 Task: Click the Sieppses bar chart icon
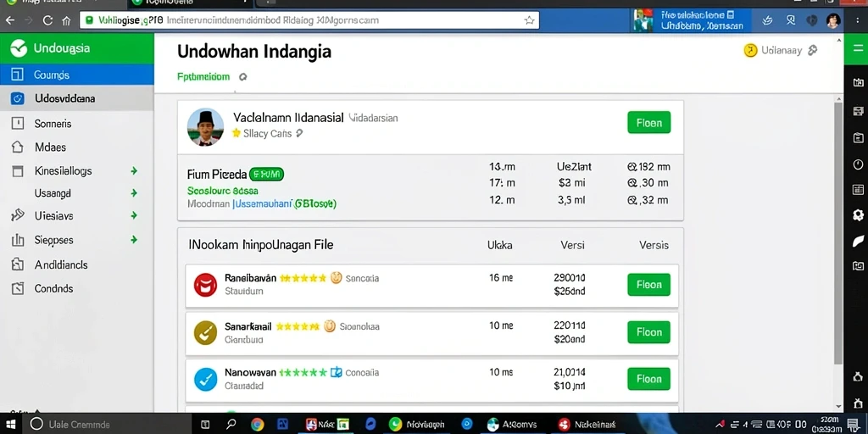[x=18, y=240]
